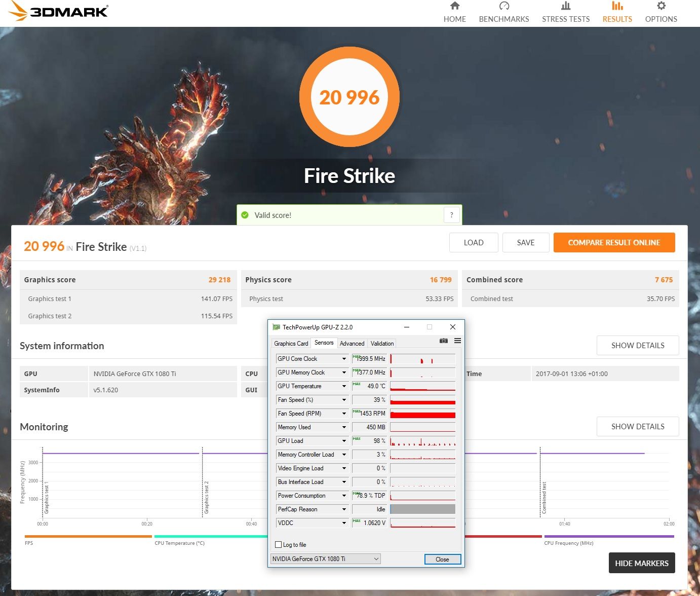Show details for Monitoring
Viewport: 700px width, 596px height.
point(638,426)
